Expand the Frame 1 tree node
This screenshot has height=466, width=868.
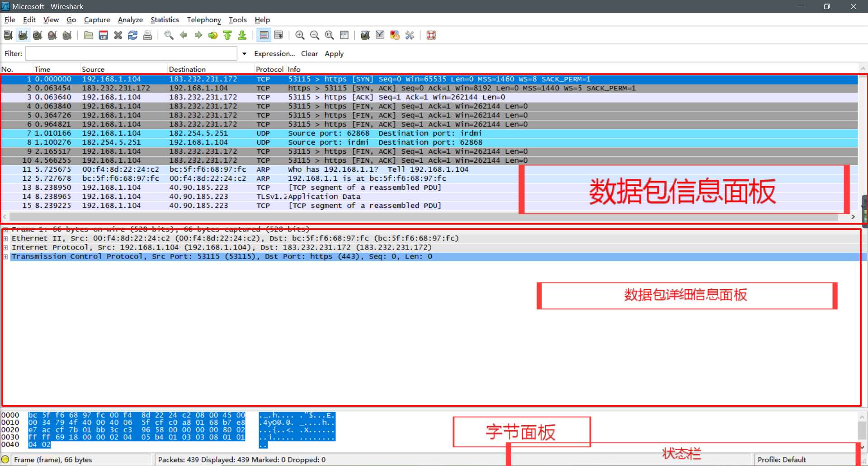[5, 230]
